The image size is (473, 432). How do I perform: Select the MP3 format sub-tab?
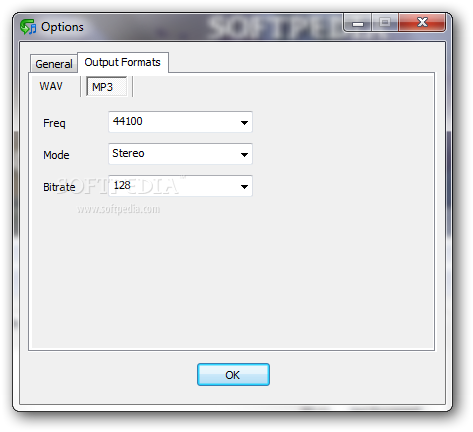[x=106, y=87]
